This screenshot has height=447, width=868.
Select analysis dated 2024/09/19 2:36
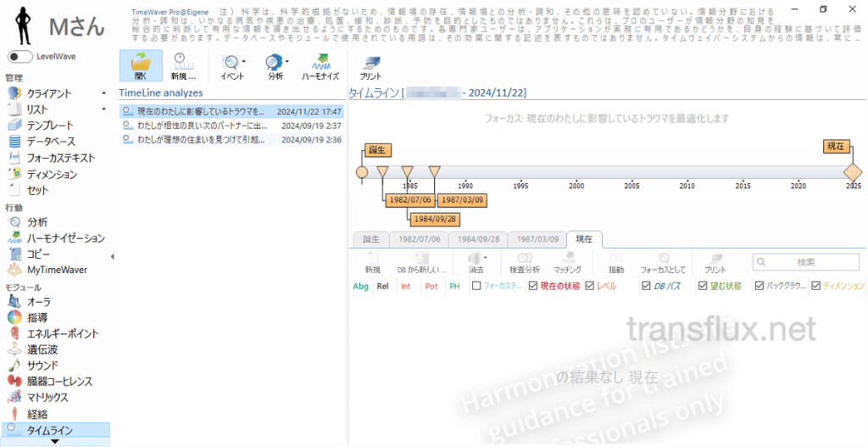pyautogui.click(x=231, y=140)
